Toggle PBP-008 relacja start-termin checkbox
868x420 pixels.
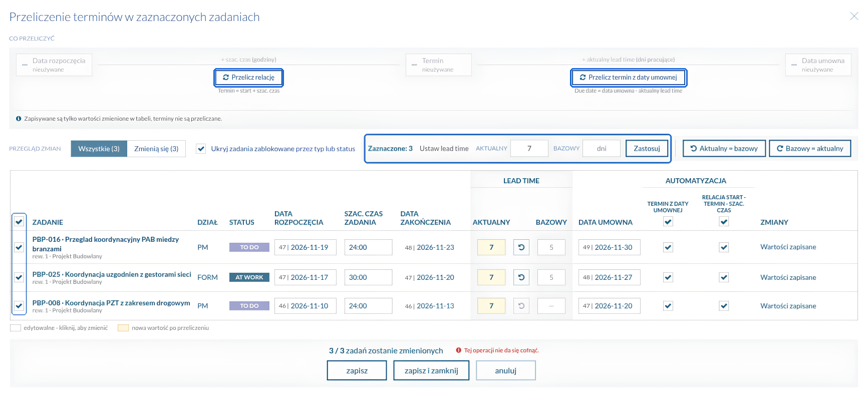[724, 305]
